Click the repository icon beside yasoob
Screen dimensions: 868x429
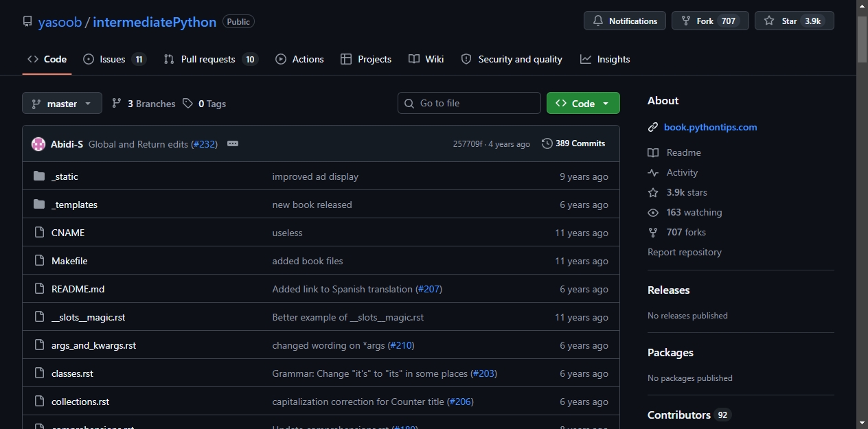click(x=27, y=21)
